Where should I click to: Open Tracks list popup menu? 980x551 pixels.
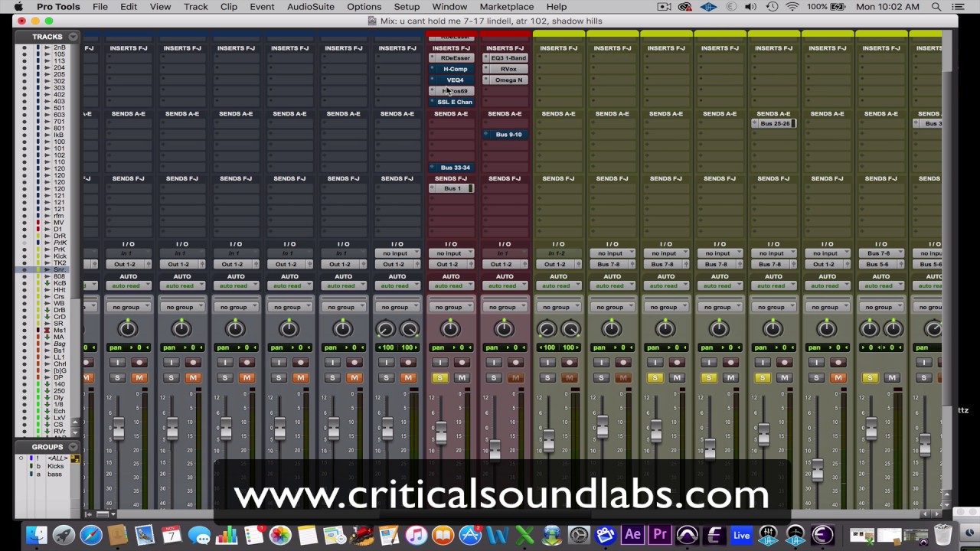click(73, 37)
